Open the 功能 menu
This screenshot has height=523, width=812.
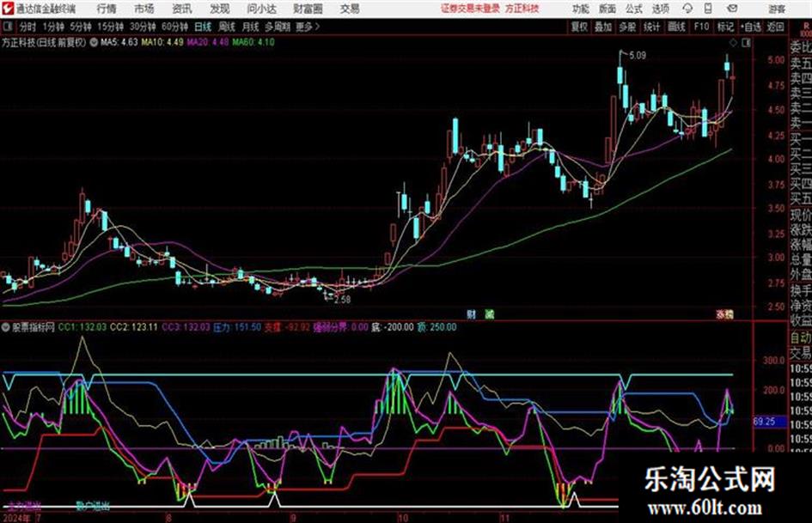coord(581,9)
